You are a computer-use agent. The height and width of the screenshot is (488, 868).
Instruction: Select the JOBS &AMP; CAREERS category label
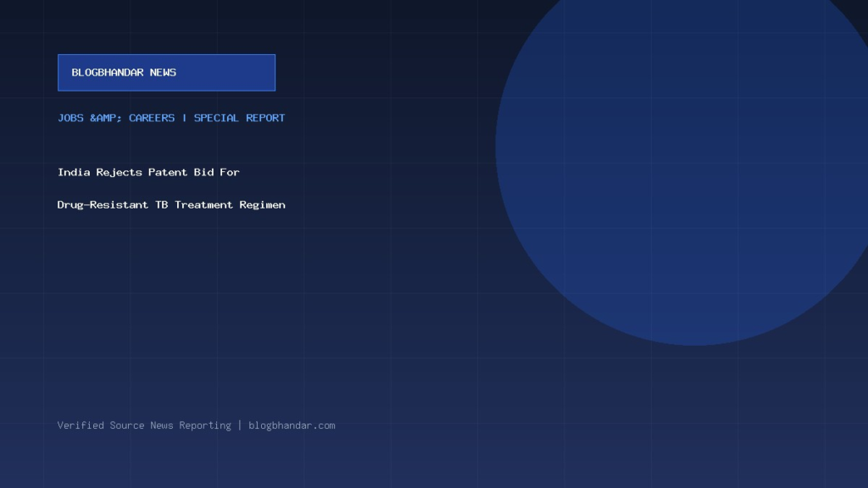116,118
